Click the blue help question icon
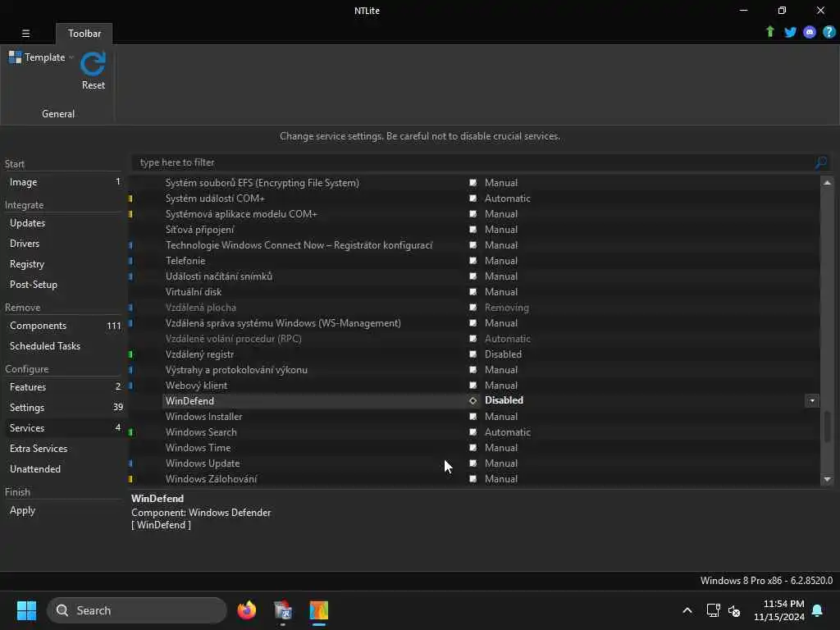 click(829, 32)
